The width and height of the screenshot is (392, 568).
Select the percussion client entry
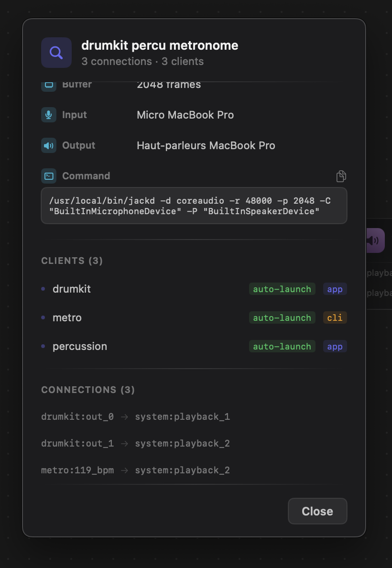pos(80,346)
